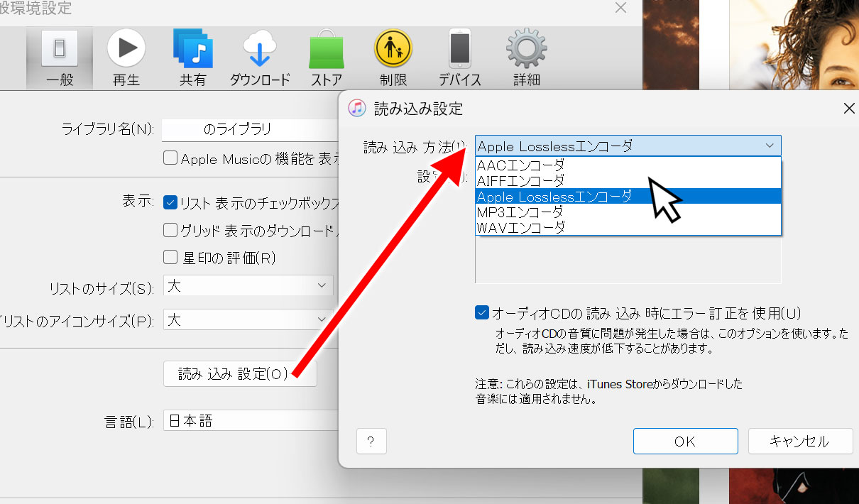Viewport: 859px width, 504px height.
Task: Open help with the ? button
Action: click(371, 441)
